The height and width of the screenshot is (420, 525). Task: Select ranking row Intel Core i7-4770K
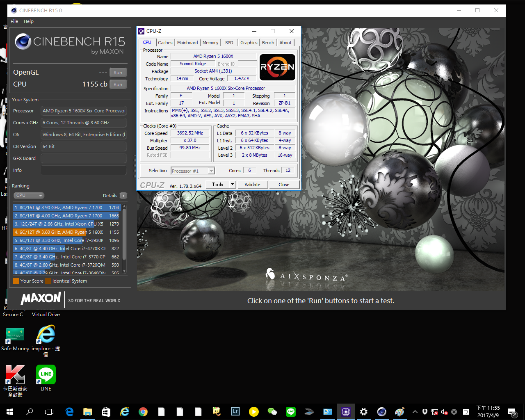click(x=67, y=249)
